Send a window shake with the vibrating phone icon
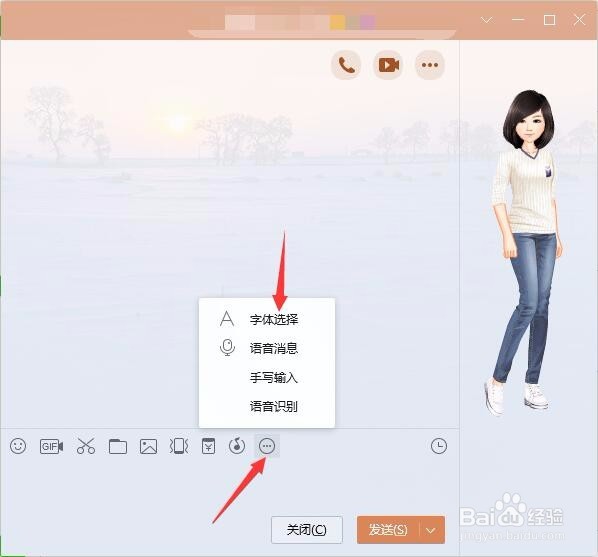This screenshot has width=598, height=557. [x=179, y=446]
